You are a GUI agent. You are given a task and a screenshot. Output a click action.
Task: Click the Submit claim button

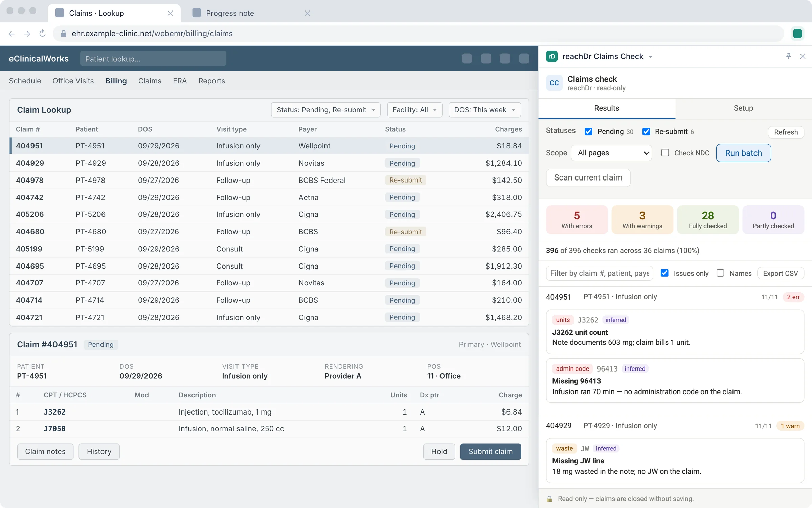[490, 451]
